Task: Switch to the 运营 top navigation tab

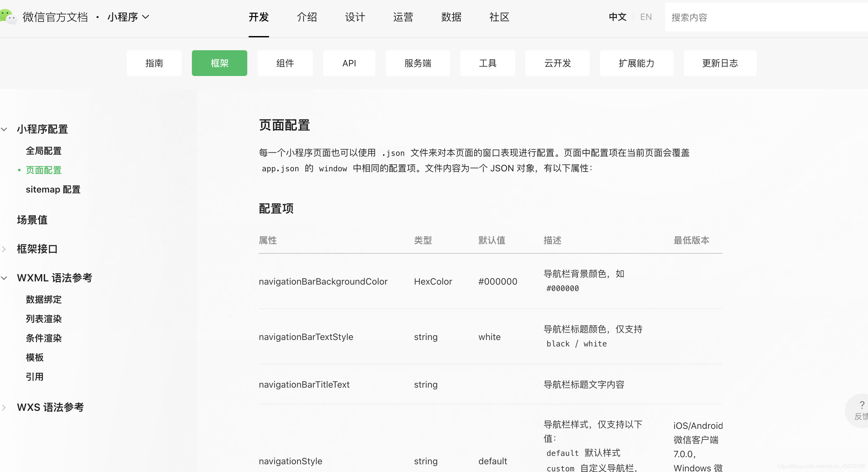Action: tap(403, 17)
